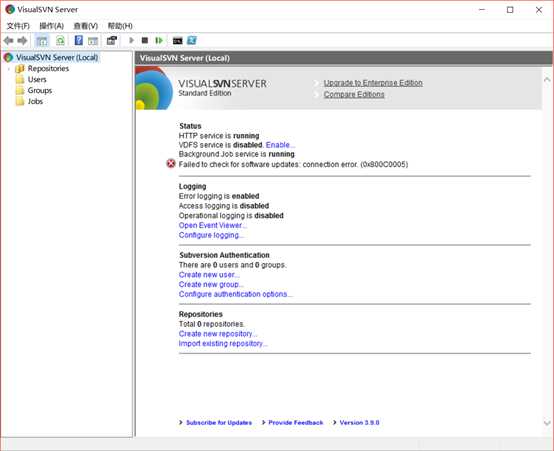This screenshot has width=554, height=451.
Task: Open the 文件(F) menu
Action: 18,26
